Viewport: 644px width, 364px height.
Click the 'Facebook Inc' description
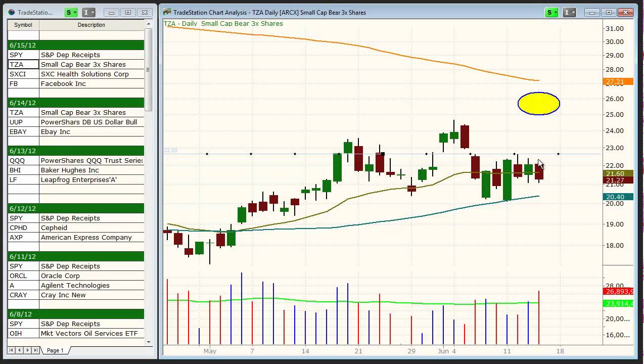(63, 83)
